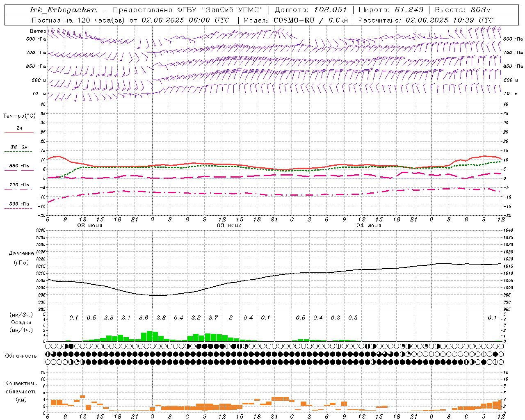Image resolution: width=525 pixels, height=420 pixels.
Task: Click the 3-hour precipitation value 2.8
Action: click(161, 318)
